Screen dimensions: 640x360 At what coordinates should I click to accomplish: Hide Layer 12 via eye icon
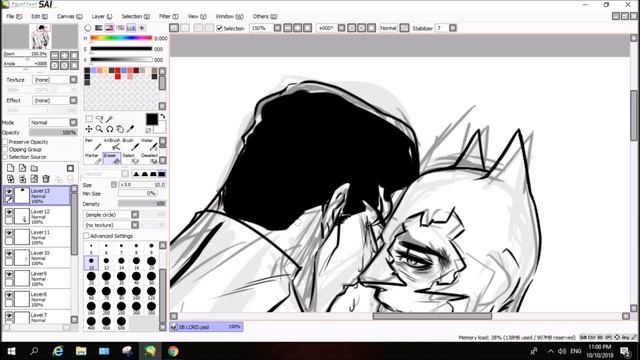tap(9, 212)
